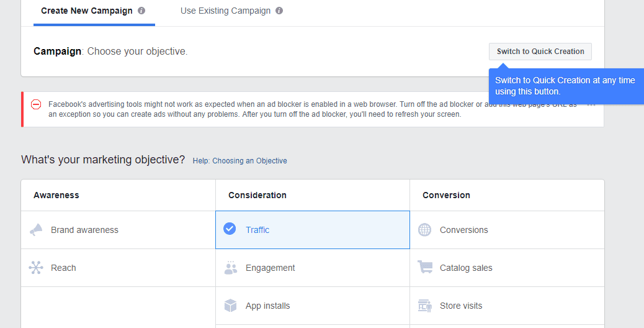Image resolution: width=644 pixels, height=328 pixels.
Task: Click the ad blocker warning text
Action: coord(312,109)
